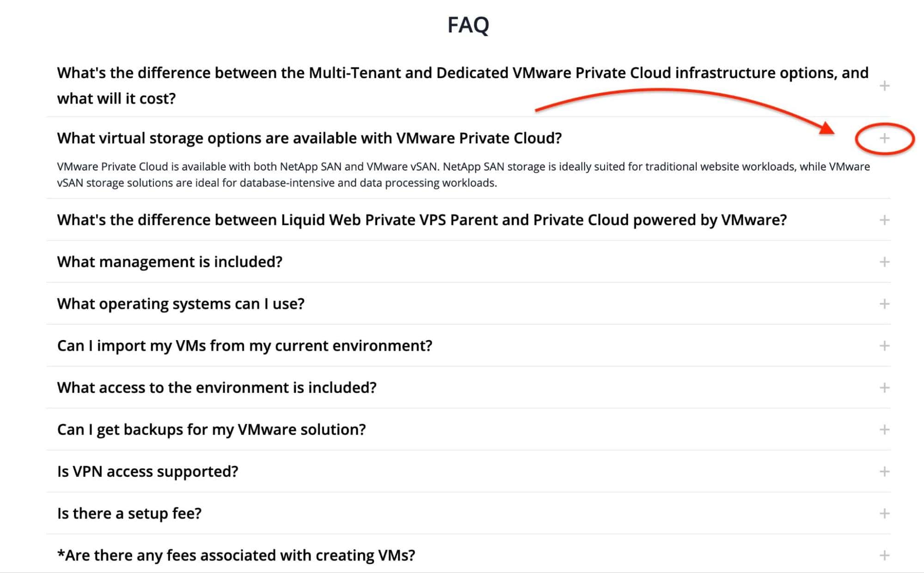Select the VPN access question text
This screenshot has height=573, width=924.
(148, 471)
